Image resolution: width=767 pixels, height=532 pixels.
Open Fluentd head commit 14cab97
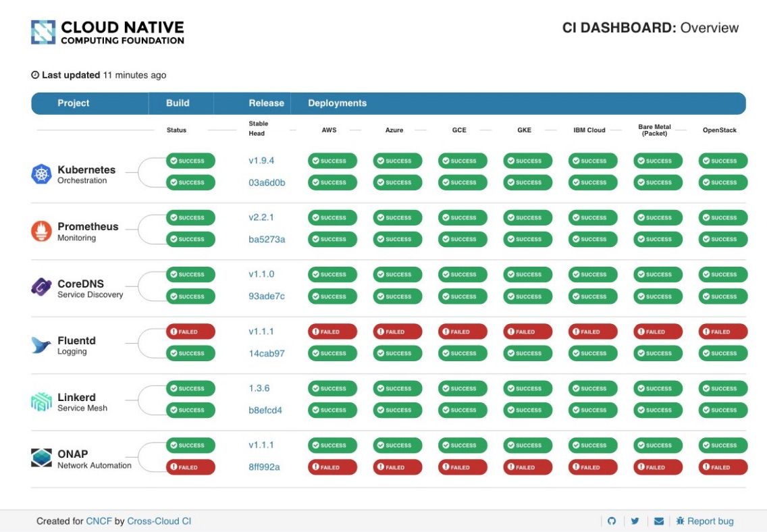[267, 353]
